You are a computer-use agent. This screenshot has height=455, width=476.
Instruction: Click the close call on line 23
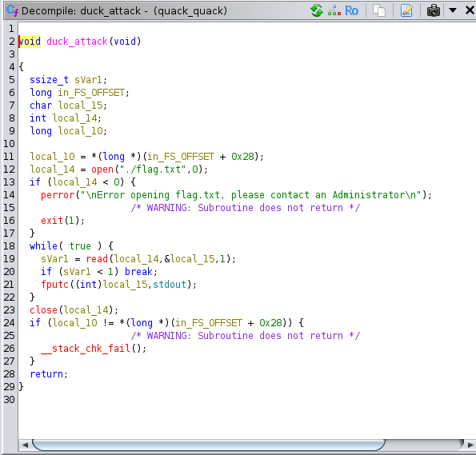coord(43,310)
